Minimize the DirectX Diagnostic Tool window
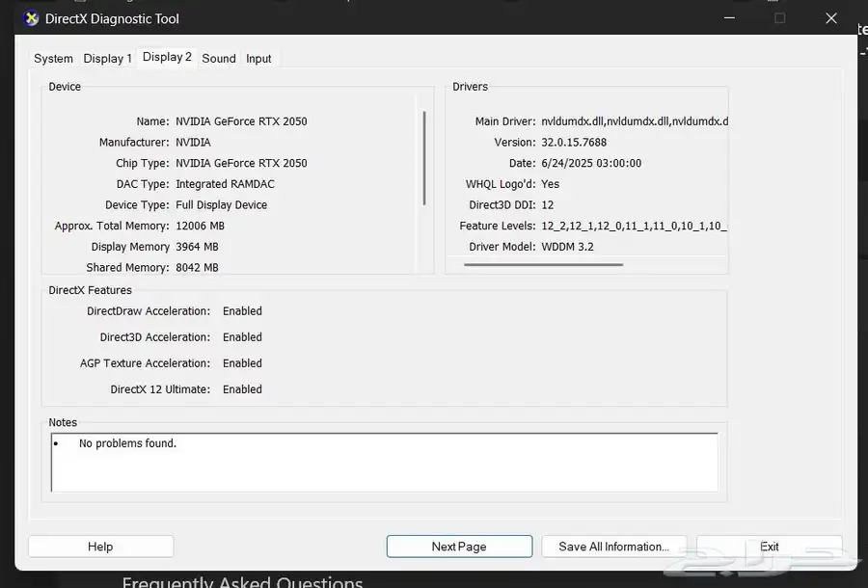 [x=730, y=18]
